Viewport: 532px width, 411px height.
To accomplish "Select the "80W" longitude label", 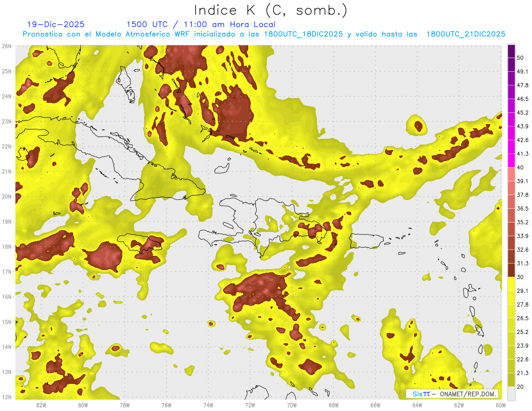I will (x=83, y=405).
